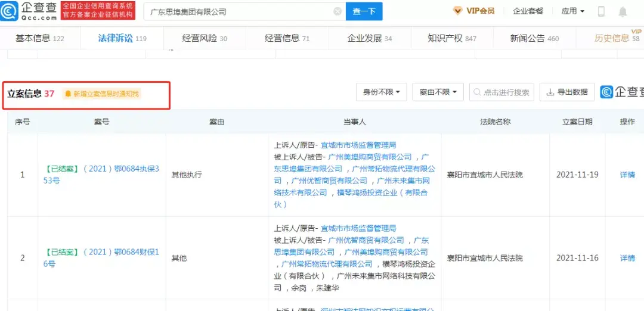Click 新增立案信息时通知我 notification button
Screen dimensions: 644x311
pos(102,94)
